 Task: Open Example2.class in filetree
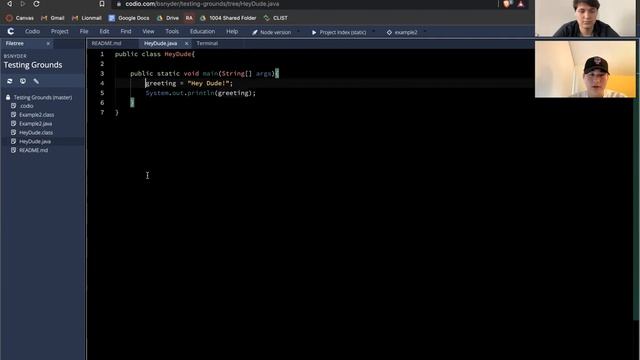pos(36,115)
